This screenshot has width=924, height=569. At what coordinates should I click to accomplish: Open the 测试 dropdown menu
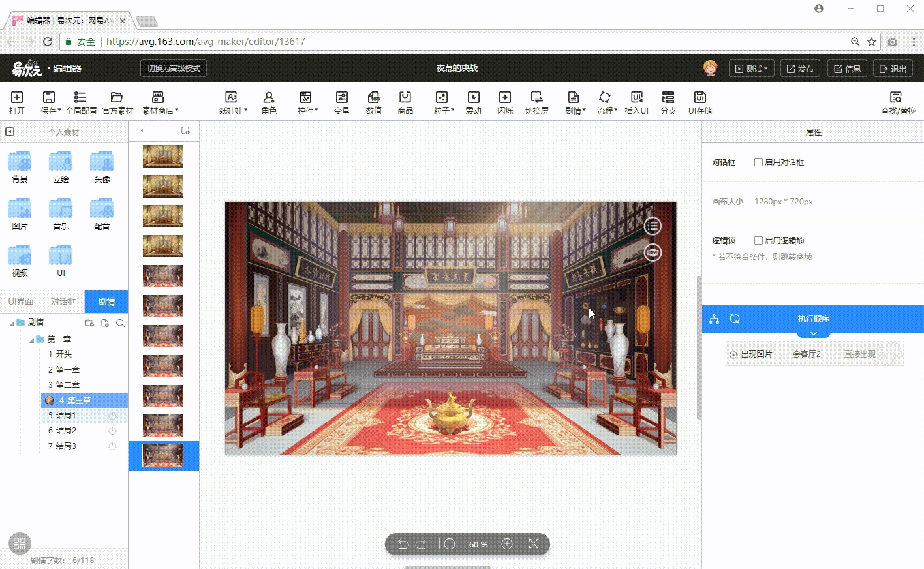pyautogui.click(x=751, y=69)
